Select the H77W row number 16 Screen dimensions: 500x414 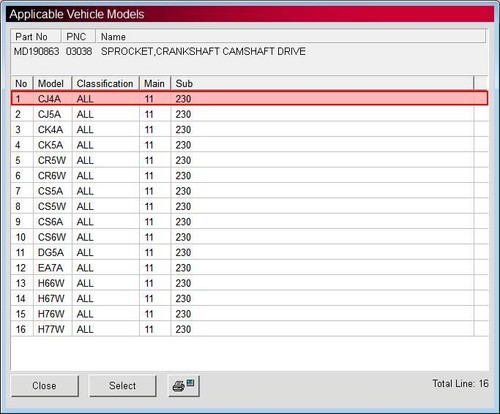[x=249, y=329]
